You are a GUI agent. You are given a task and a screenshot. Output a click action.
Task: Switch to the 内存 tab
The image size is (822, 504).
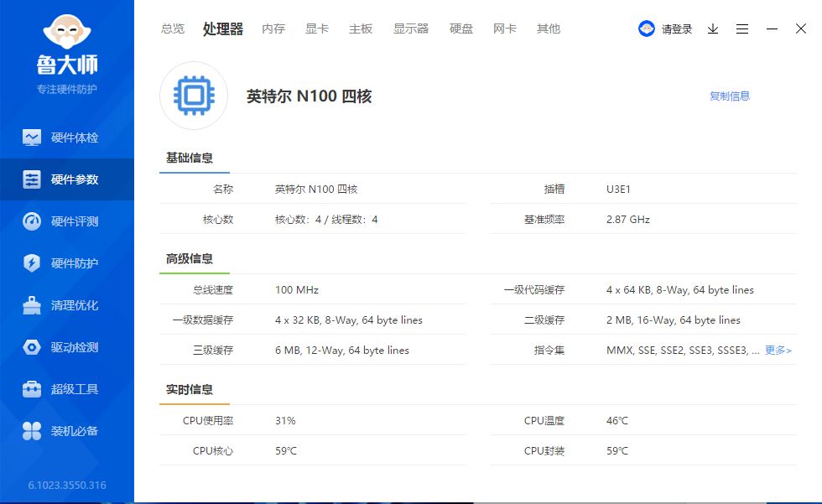coord(273,29)
